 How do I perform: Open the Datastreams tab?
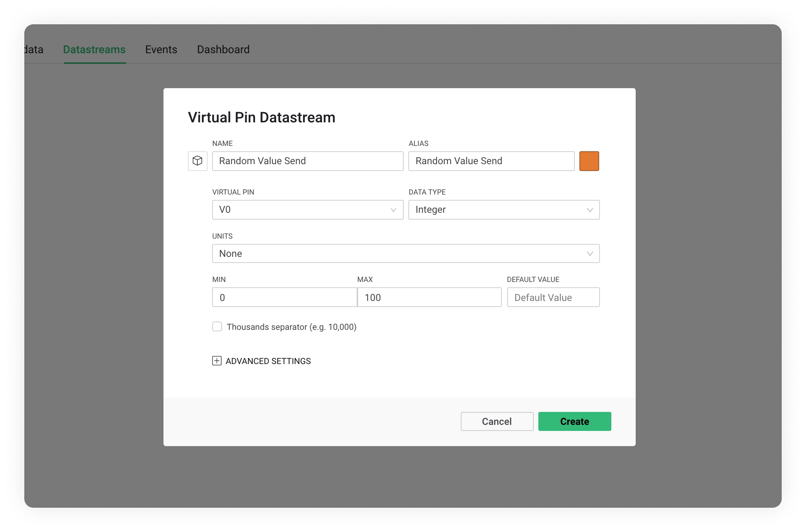pos(94,49)
